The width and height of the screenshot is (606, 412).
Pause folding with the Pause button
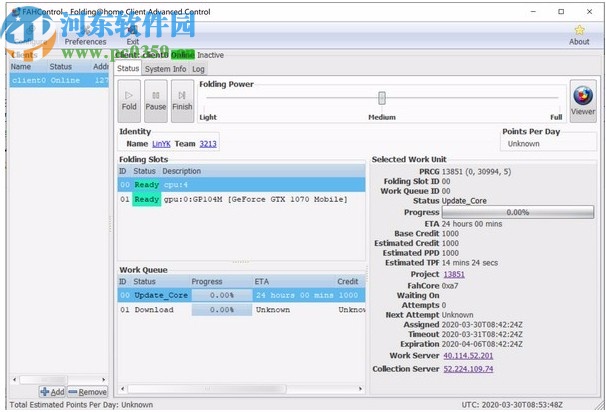point(156,101)
